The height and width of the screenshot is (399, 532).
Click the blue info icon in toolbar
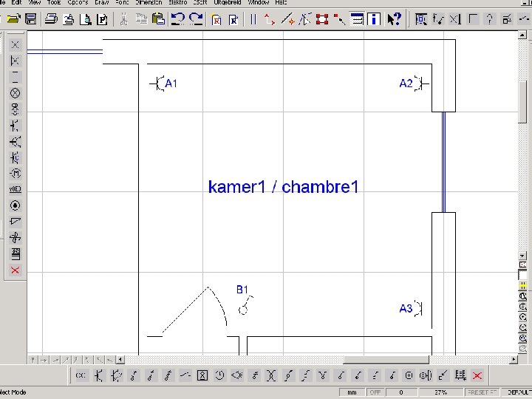click(x=374, y=19)
